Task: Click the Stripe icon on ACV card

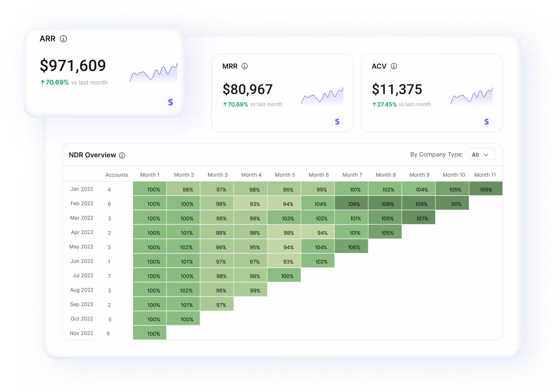Action: point(486,122)
